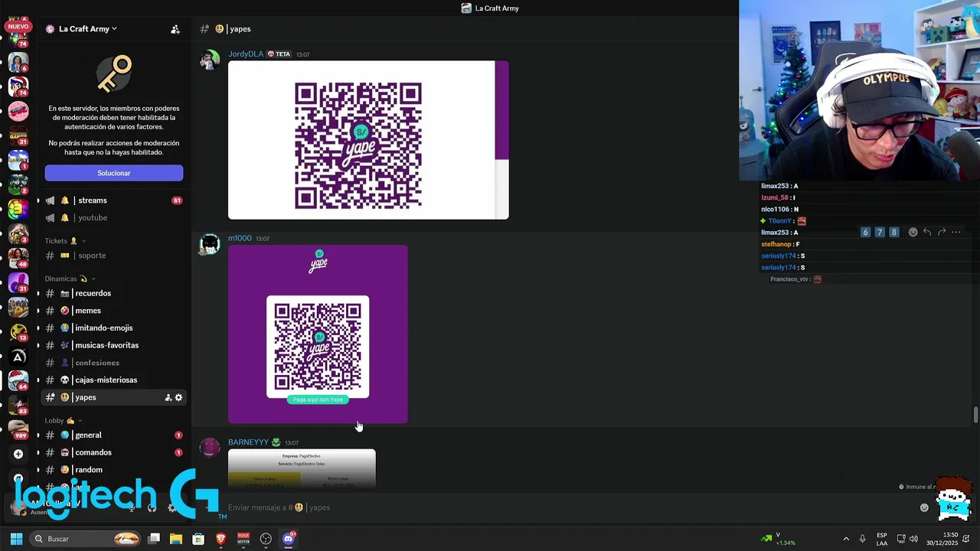
Task: Switch to memes channel
Action: tap(113, 311)
